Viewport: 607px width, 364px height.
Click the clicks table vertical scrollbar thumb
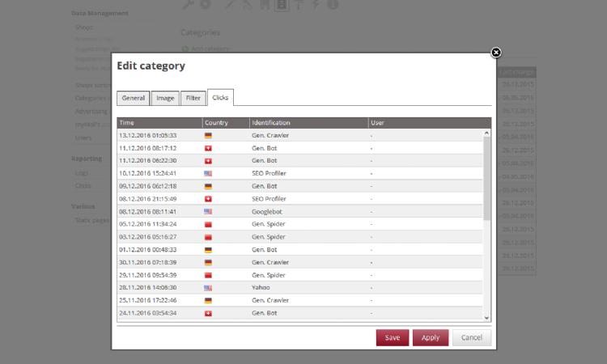pos(486,178)
